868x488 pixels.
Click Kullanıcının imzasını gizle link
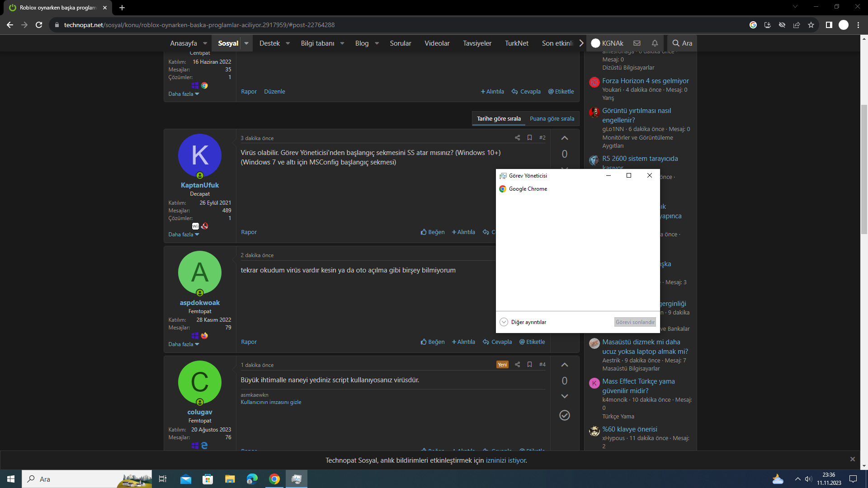coord(271,402)
